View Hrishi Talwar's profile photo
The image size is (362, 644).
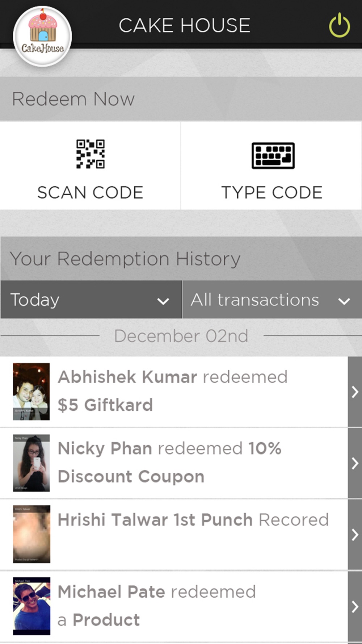[x=31, y=534]
